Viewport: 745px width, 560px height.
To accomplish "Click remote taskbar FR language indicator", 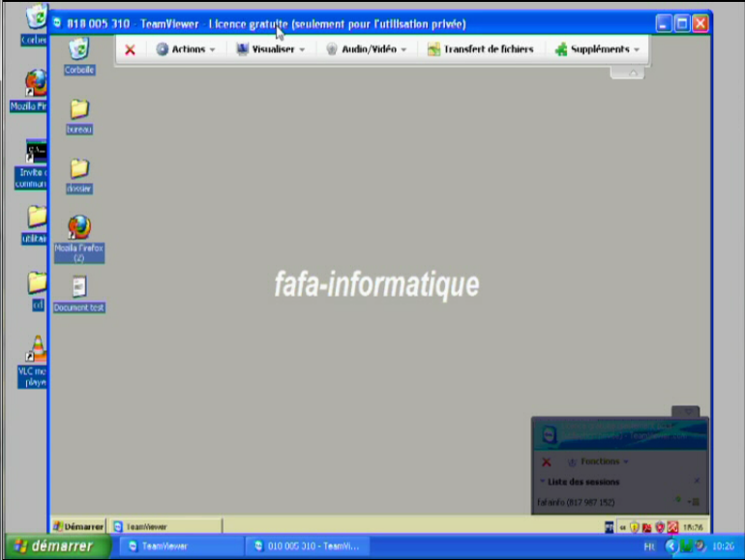I will pos(609,527).
